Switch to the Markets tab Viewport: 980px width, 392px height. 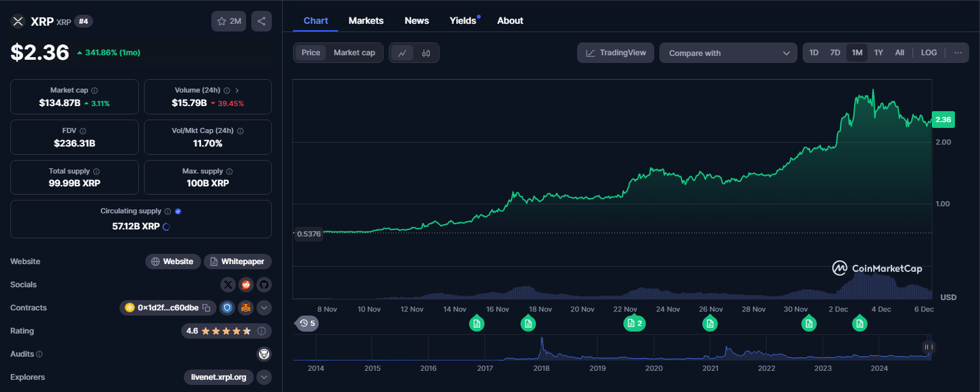[366, 21]
